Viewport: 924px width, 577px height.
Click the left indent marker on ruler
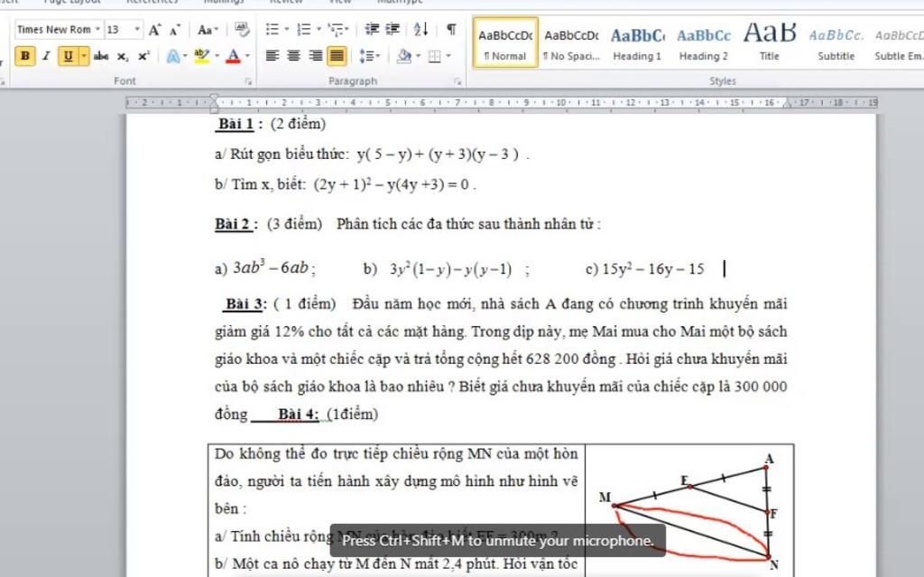click(215, 103)
